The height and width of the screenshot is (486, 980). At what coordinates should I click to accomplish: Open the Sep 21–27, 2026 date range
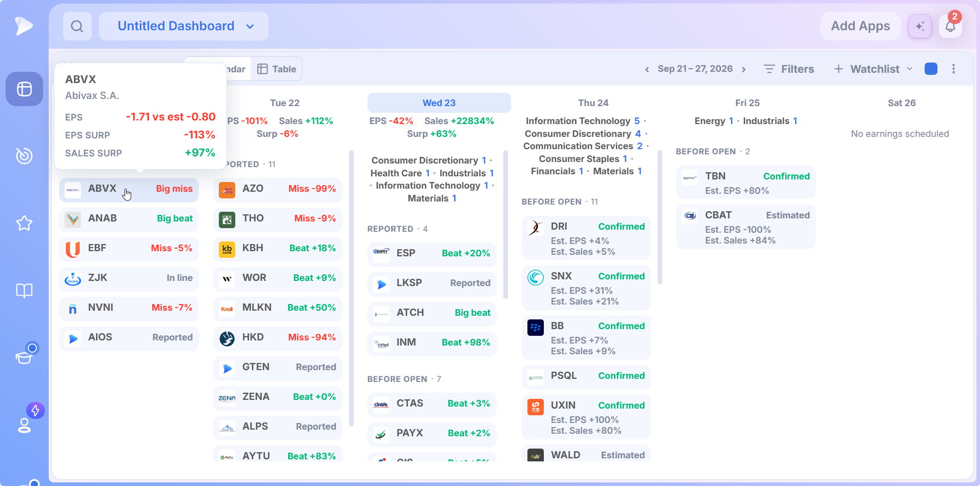point(696,69)
